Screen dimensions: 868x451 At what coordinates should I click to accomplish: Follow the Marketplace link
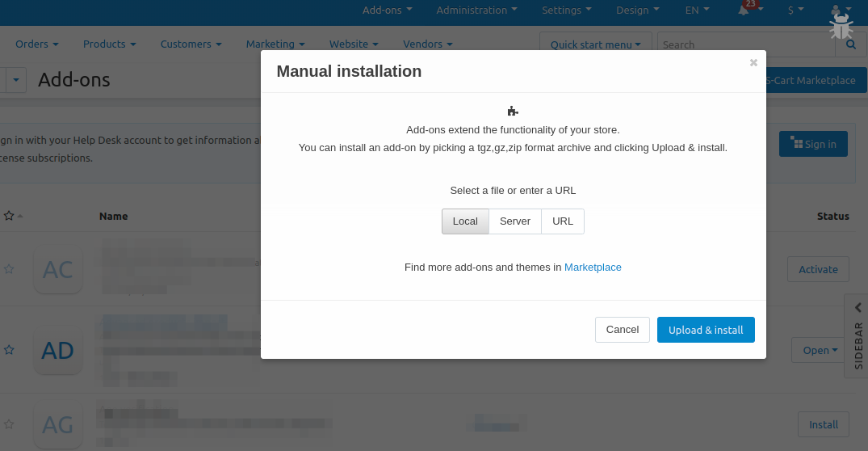pos(593,267)
